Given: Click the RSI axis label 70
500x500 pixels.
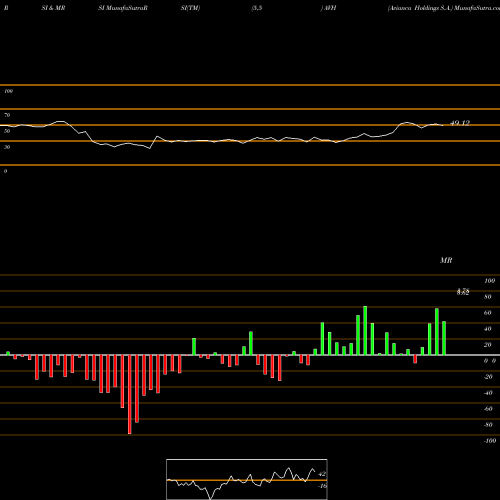Looking at the screenshot, I should tap(7, 115).
